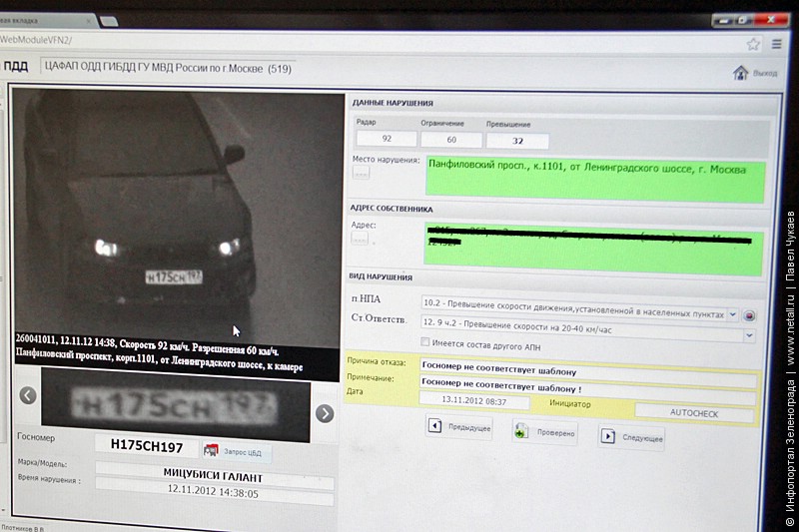
Task: Click the Предыдущее button
Action: (x=459, y=427)
